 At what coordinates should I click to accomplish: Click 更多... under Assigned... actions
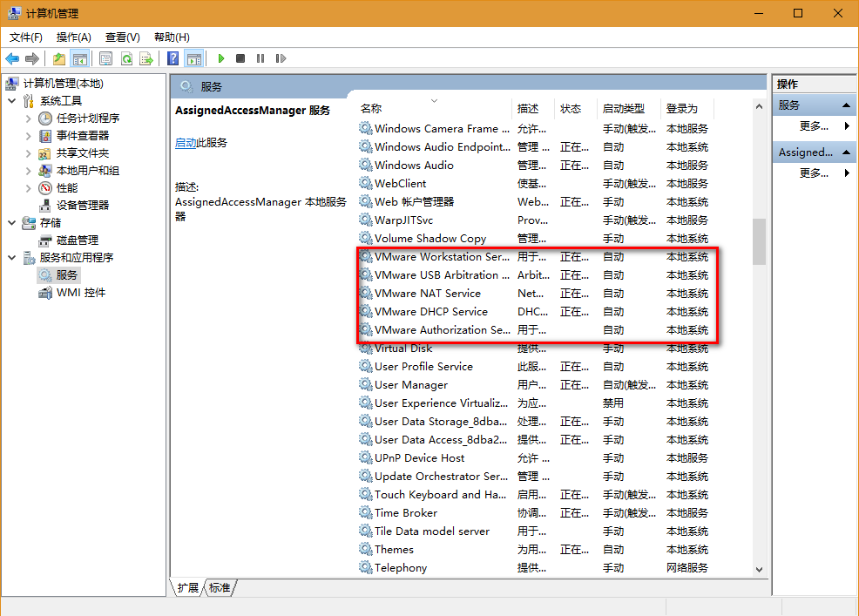coord(814,173)
